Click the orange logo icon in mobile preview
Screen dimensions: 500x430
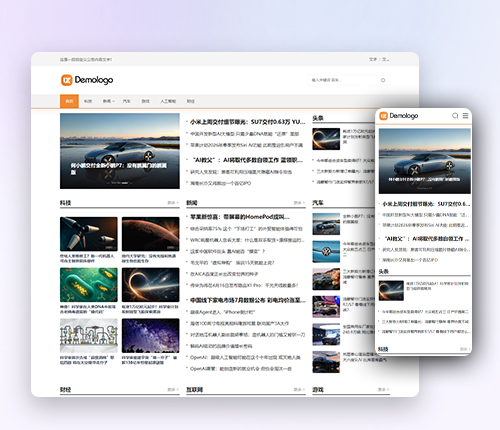[x=384, y=116]
